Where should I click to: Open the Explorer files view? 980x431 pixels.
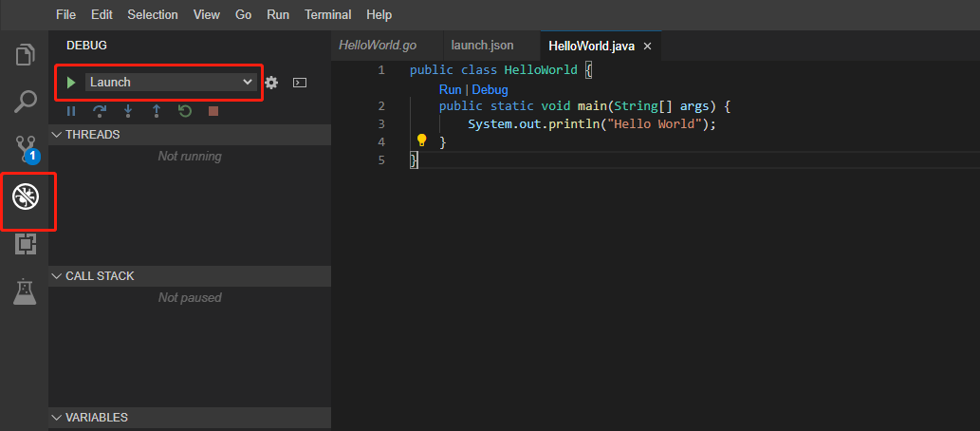click(25, 54)
